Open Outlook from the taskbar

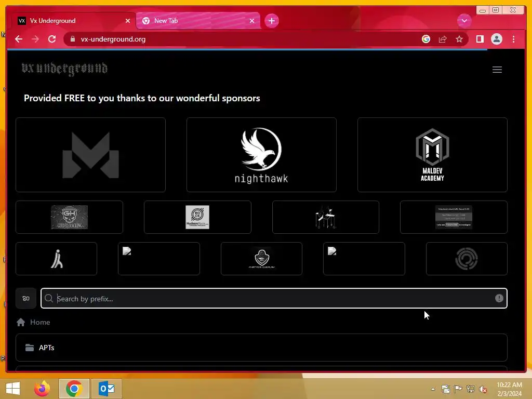(x=106, y=389)
